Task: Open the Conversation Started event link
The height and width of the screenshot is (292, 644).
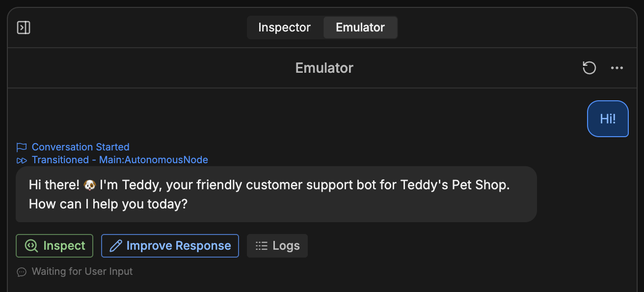Action: (80, 146)
